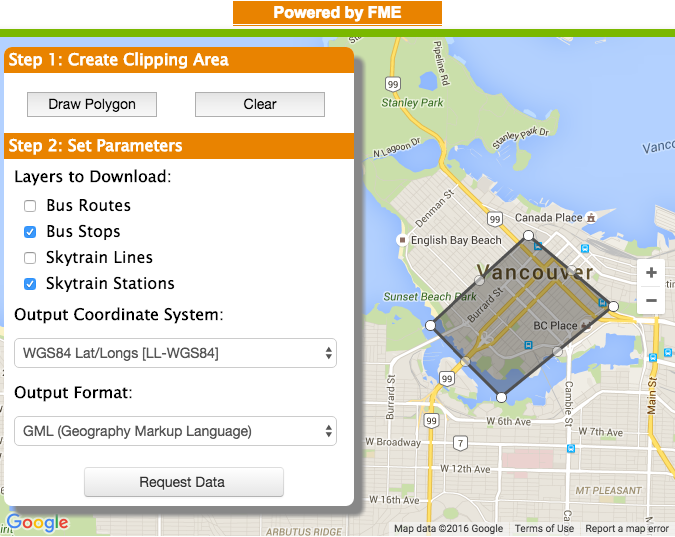Zoom out on the map

(651, 300)
